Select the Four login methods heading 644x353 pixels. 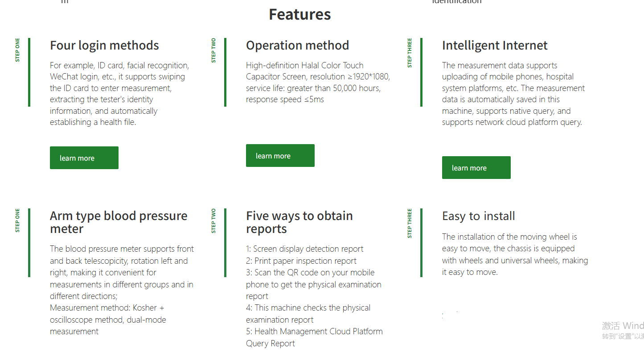[104, 46]
